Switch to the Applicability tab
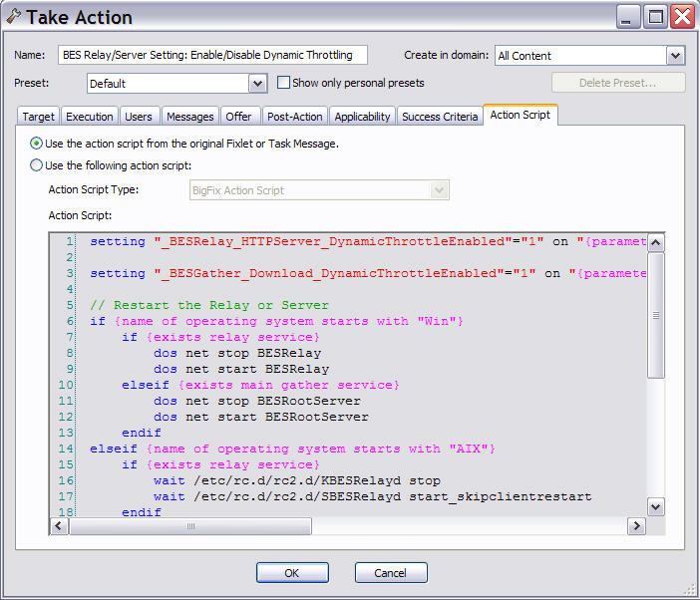700x600 pixels. [363, 117]
